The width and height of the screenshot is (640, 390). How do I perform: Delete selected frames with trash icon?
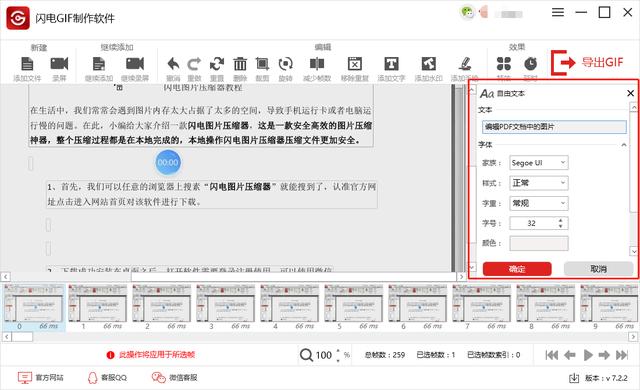[240, 64]
